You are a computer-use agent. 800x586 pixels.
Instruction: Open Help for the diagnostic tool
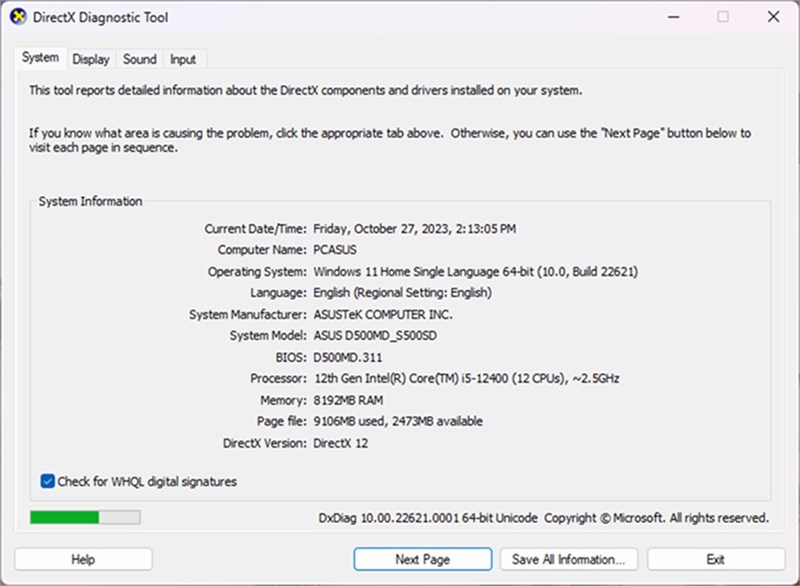tap(83, 559)
